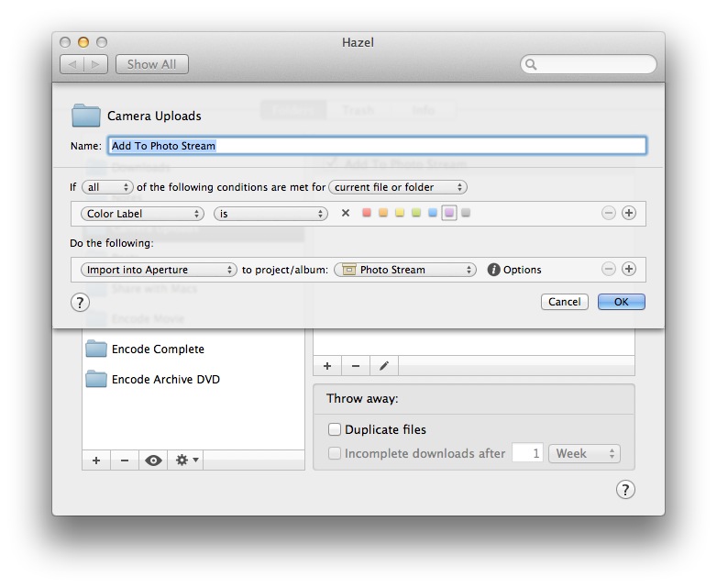The height and width of the screenshot is (588, 717).
Task: Choose the red color label
Action: point(367,213)
